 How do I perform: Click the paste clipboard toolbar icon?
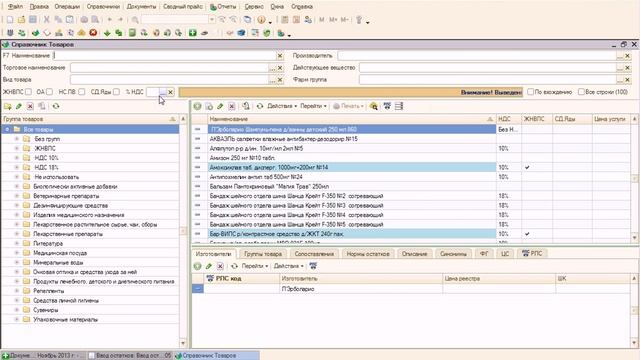point(70,20)
